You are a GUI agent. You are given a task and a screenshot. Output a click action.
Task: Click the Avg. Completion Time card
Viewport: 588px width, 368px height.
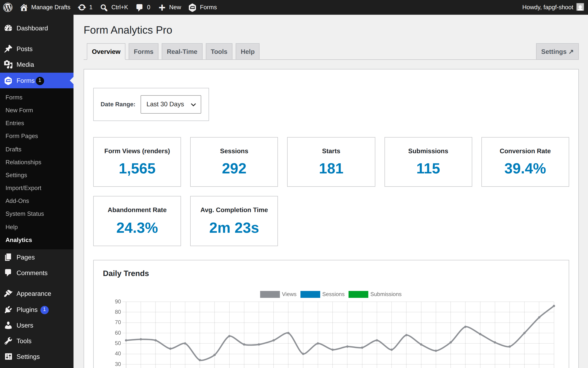(234, 221)
